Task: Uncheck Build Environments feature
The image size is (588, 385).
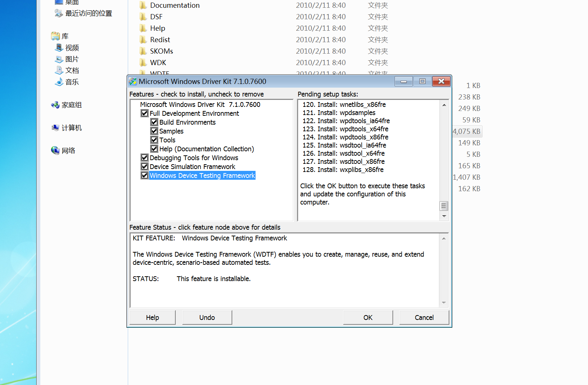Action: point(154,122)
